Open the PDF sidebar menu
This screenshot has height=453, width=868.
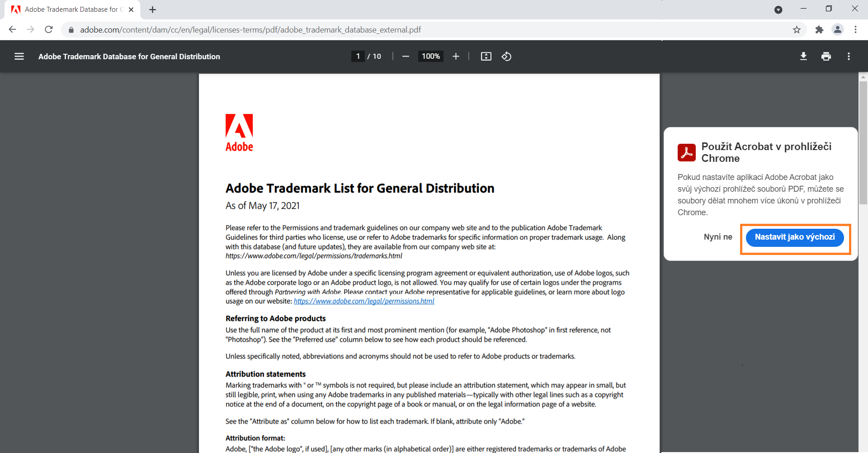click(x=19, y=57)
